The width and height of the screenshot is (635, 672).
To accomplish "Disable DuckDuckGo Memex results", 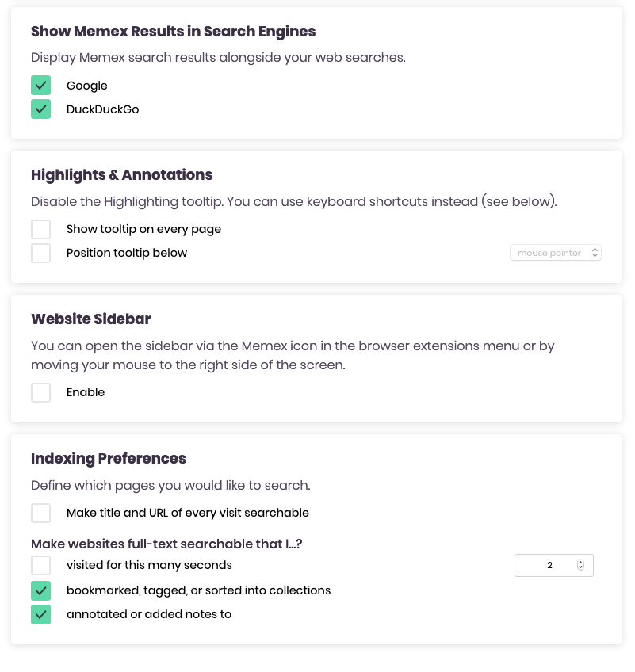I will coord(40,109).
